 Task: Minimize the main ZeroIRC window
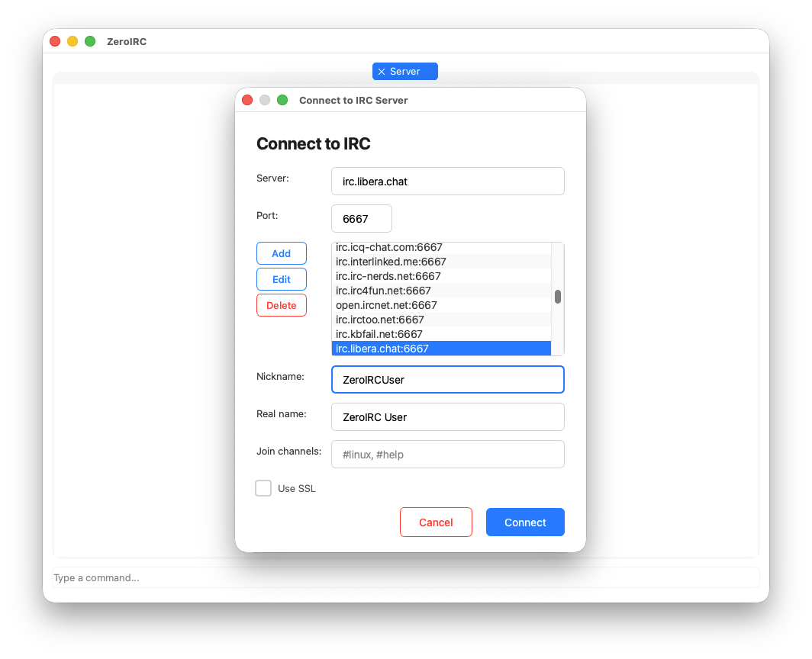pos(72,41)
